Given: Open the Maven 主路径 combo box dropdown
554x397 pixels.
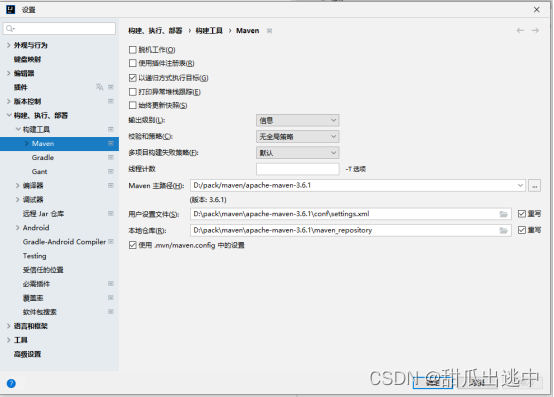Looking at the screenshot, I should pos(520,185).
